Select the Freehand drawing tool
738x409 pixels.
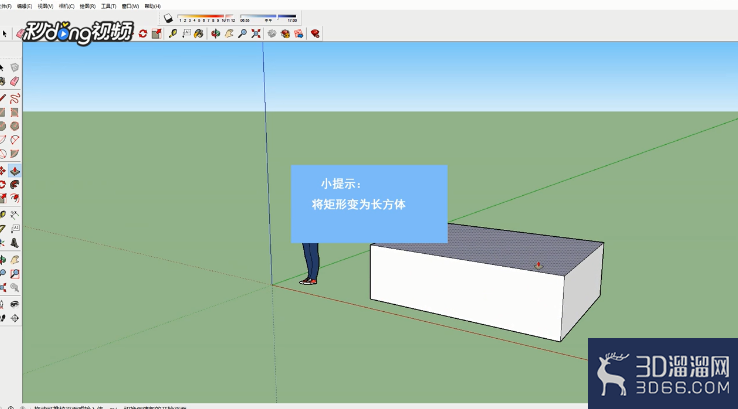pos(15,98)
